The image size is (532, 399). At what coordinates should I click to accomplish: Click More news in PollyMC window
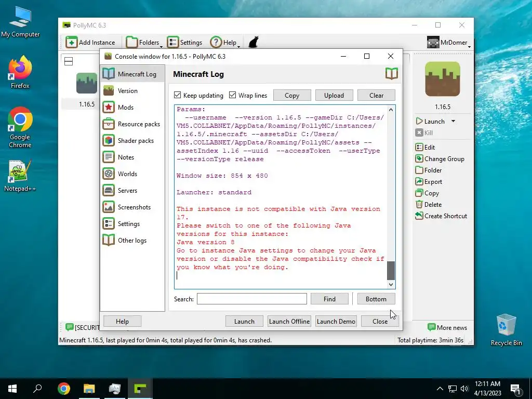[447, 327]
